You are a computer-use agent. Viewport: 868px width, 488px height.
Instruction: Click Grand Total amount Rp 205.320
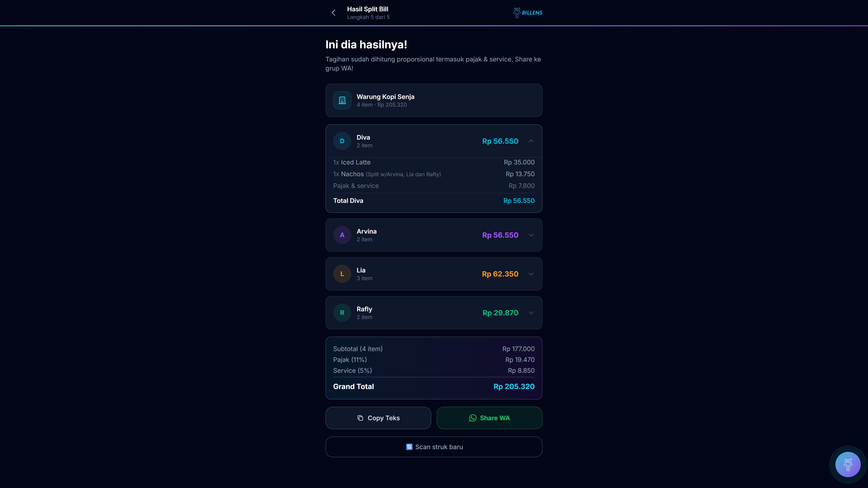pyautogui.click(x=514, y=387)
